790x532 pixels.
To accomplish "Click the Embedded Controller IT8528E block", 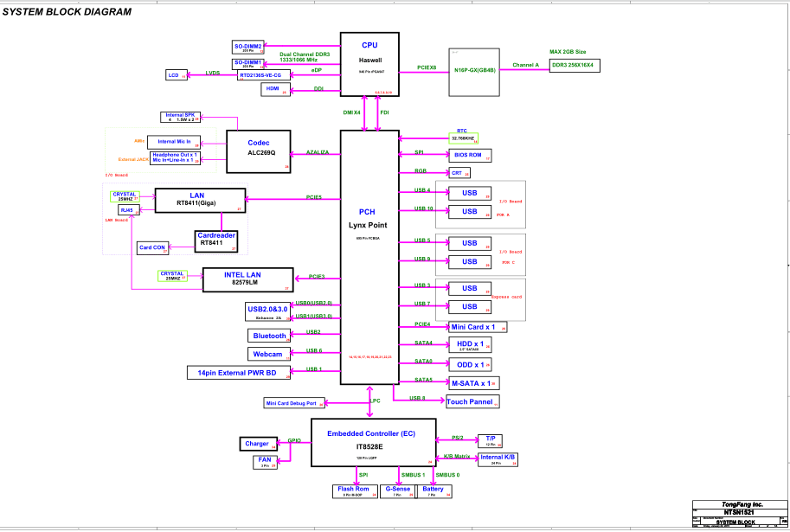I will (373, 443).
